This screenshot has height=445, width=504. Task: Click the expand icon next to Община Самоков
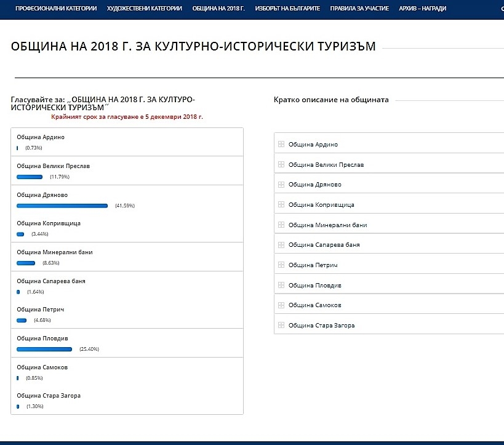coord(281,305)
